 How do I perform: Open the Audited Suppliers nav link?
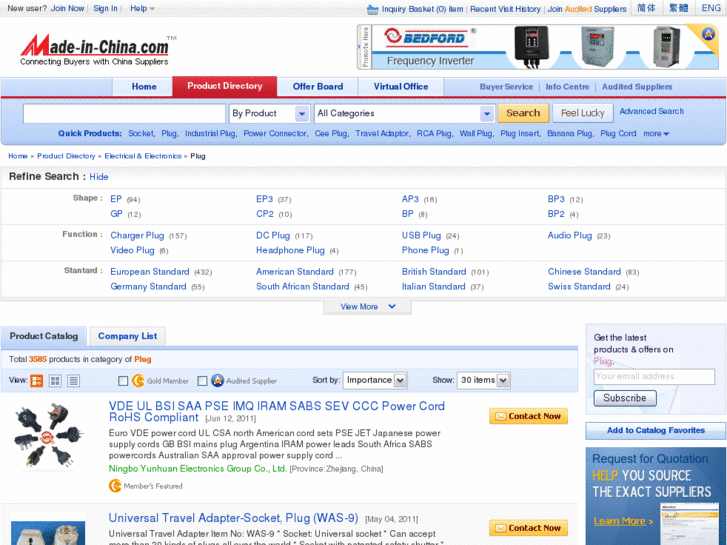tap(637, 87)
